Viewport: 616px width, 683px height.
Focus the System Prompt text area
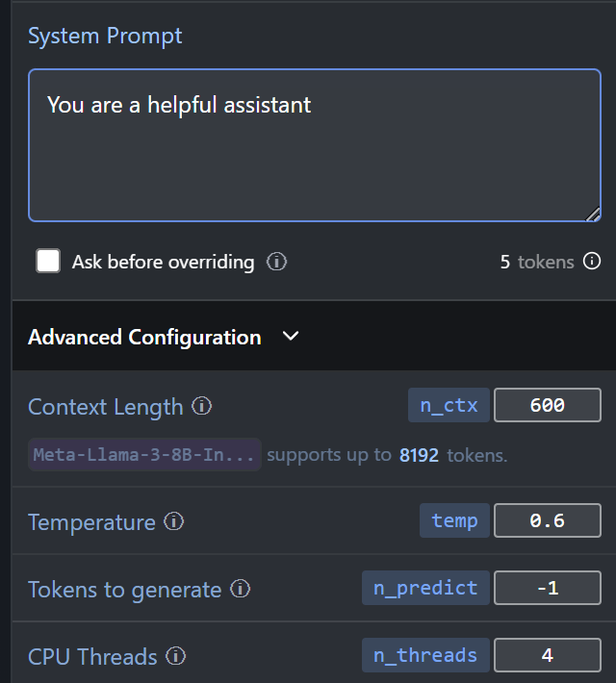tap(315, 145)
